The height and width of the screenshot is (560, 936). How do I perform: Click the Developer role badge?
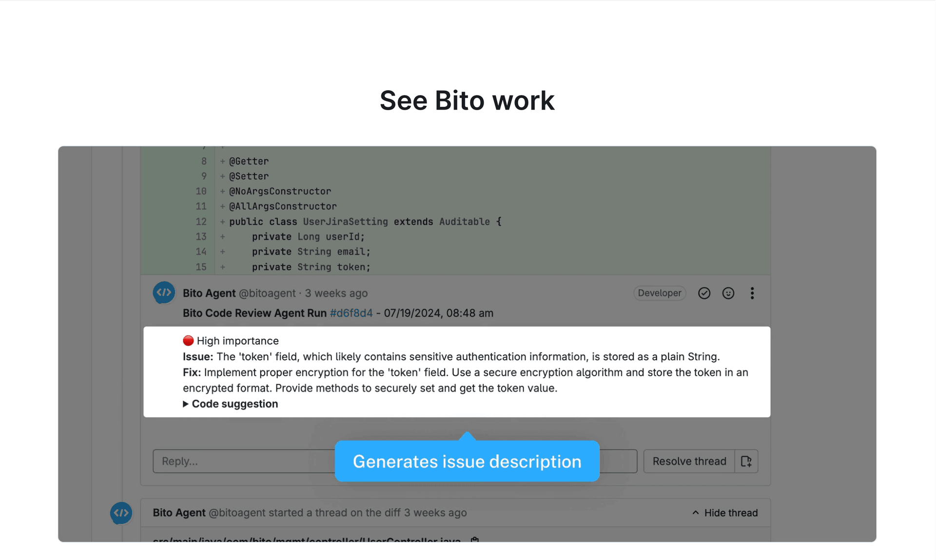(x=660, y=293)
